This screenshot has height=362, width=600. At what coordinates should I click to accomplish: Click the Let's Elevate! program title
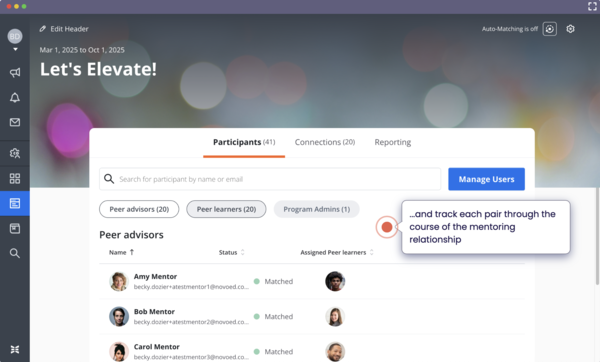[x=98, y=69]
